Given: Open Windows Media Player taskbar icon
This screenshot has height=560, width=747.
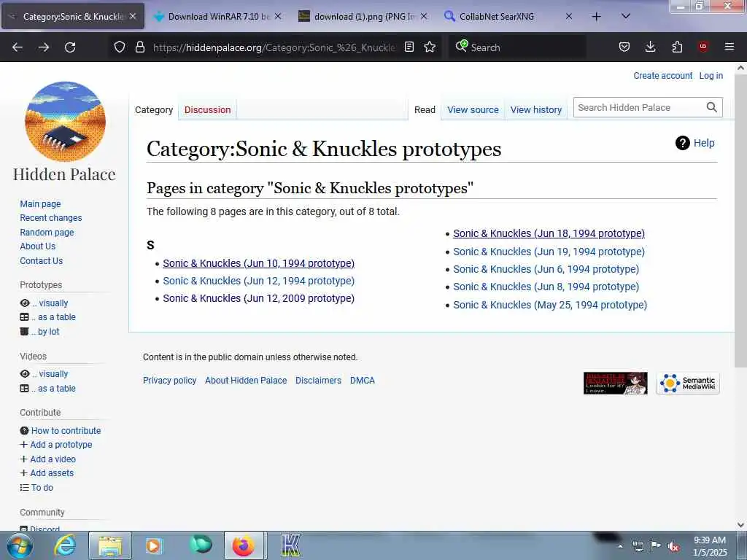Looking at the screenshot, I should 154,545.
